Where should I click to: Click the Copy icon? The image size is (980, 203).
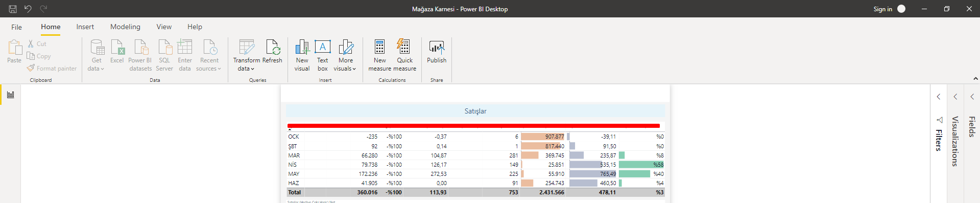(x=31, y=56)
